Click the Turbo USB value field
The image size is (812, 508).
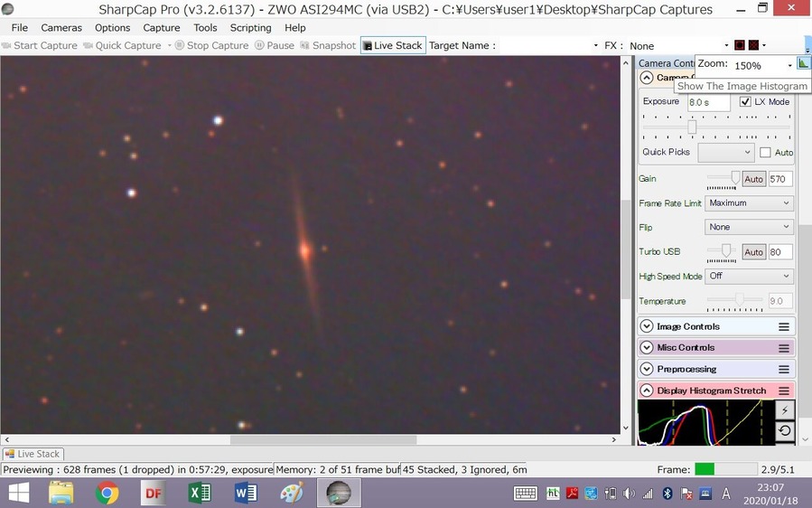[x=780, y=252]
